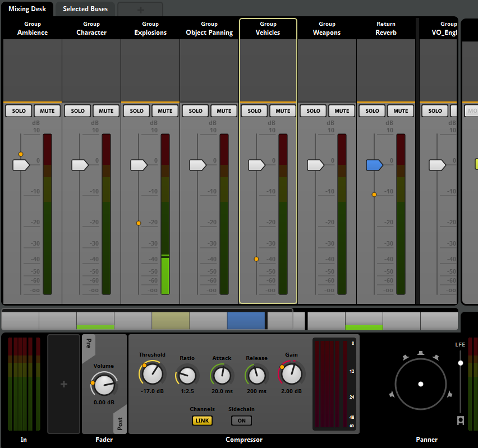Click the LFE level slider handle
478x448 pixels.
pos(461,363)
